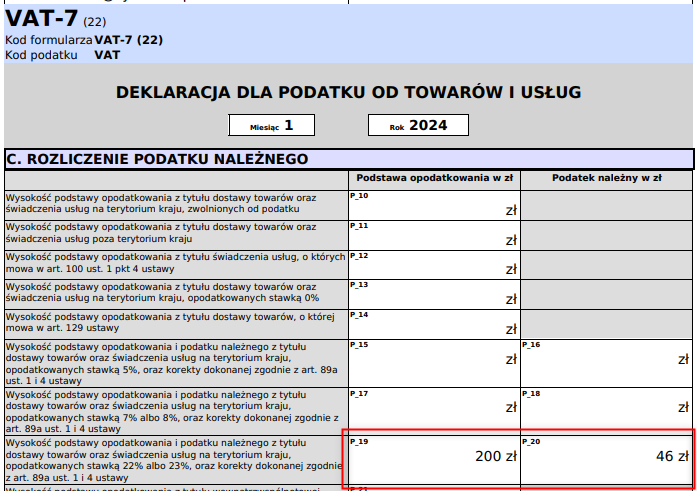Click column header 'Podstawa opodatkowania w zł'

(x=434, y=178)
